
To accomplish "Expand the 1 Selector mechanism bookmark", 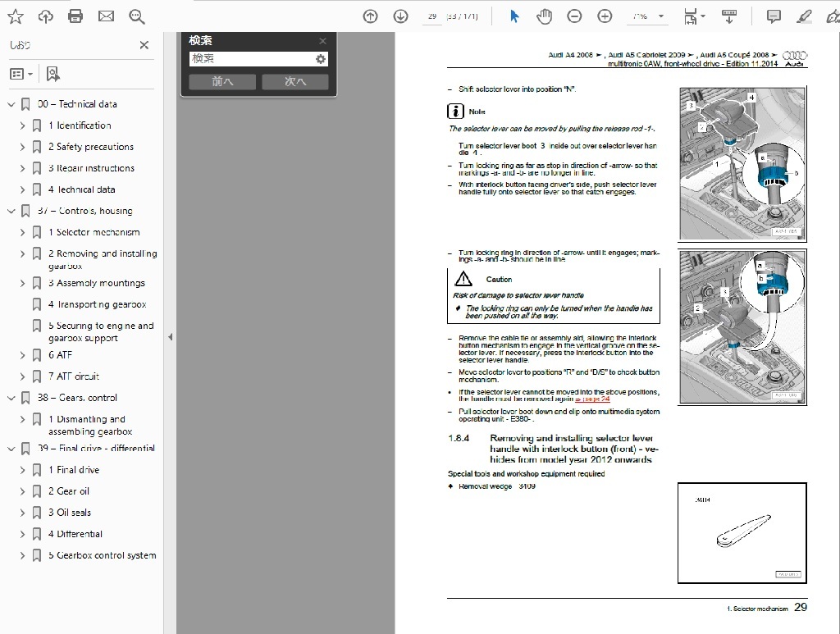I will coord(22,232).
